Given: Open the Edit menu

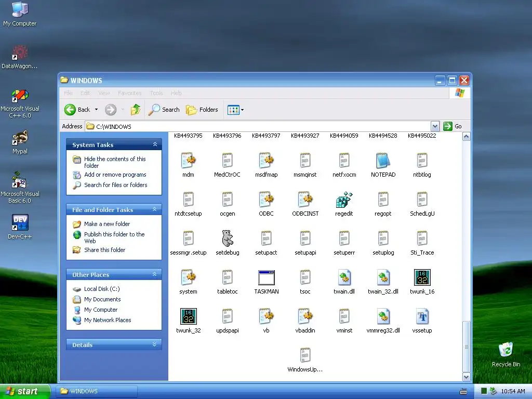Looking at the screenshot, I should point(85,93).
